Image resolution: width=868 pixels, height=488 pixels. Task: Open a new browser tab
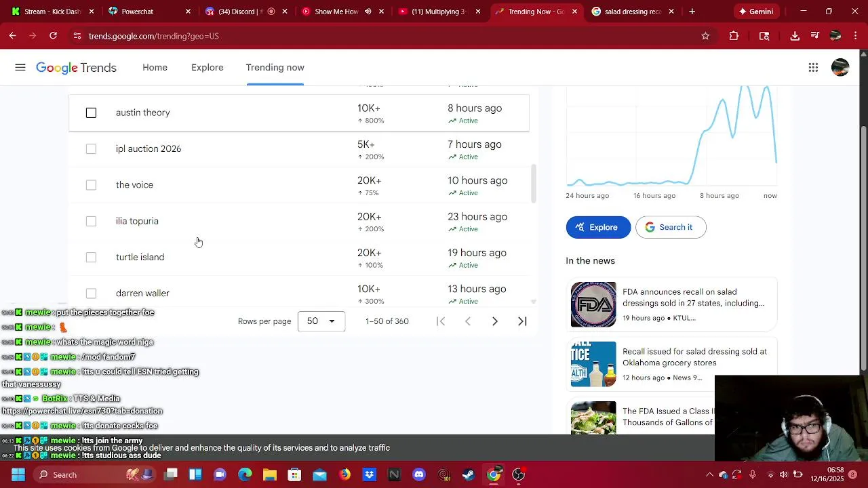pos(692,12)
